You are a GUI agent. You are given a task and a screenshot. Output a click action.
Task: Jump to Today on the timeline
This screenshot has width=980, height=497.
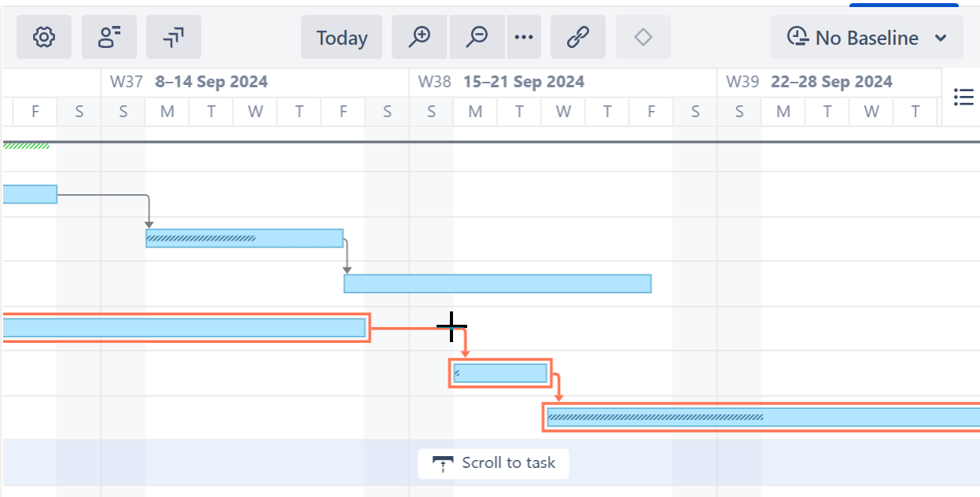(x=341, y=37)
